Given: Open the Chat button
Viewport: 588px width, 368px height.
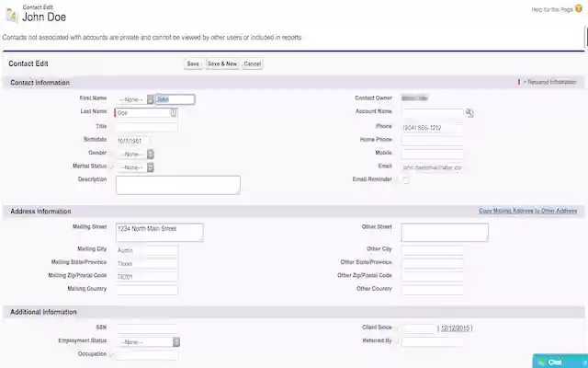Looking at the screenshot, I should tap(560, 362).
